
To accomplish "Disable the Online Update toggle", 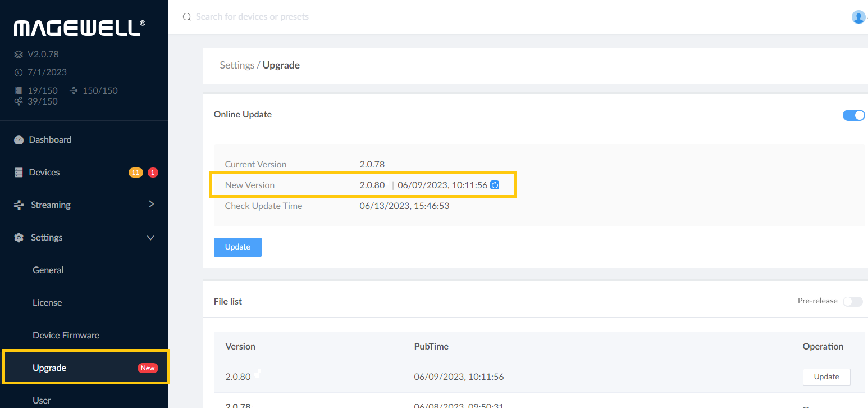I will [x=853, y=115].
